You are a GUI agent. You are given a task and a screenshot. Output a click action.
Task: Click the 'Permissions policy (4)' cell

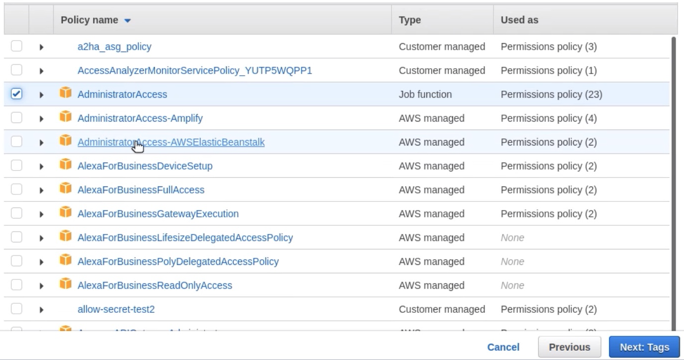point(549,118)
